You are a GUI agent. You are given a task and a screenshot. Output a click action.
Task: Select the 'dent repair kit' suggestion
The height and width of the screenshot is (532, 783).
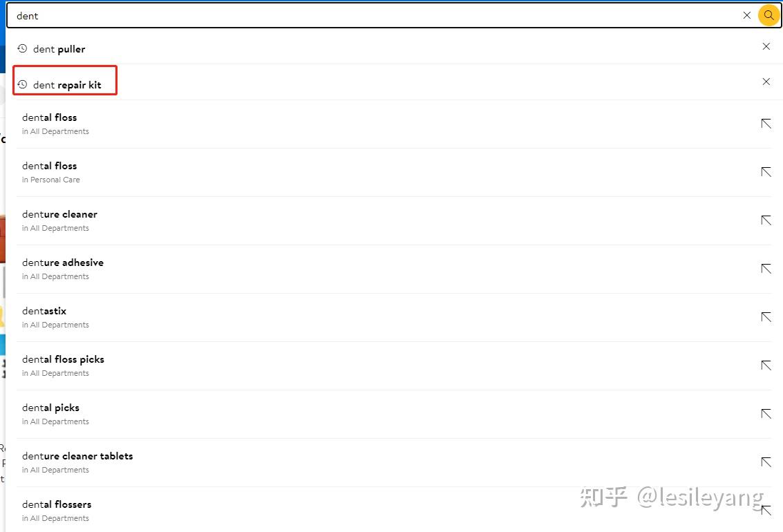click(x=67, y=85)
